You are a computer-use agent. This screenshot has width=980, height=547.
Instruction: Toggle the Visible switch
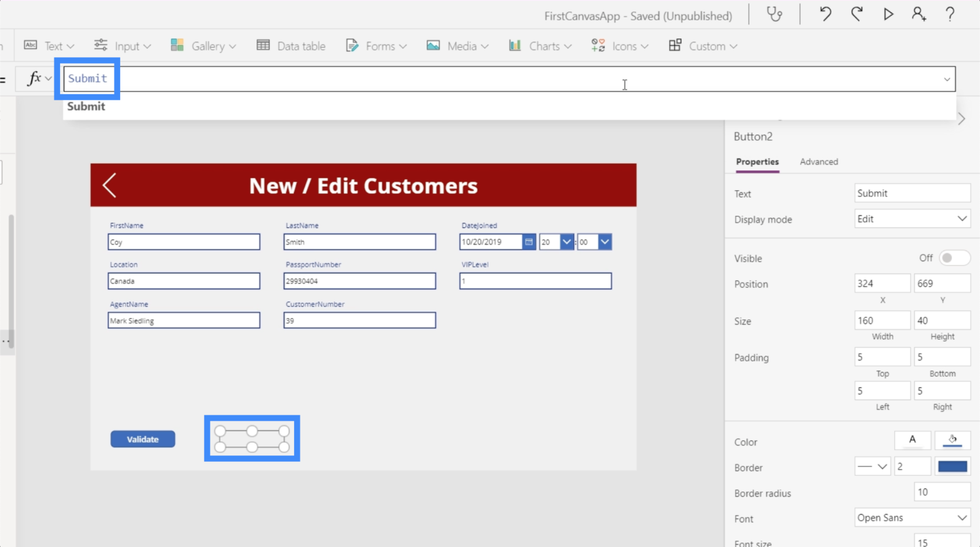tap(954, 258)
